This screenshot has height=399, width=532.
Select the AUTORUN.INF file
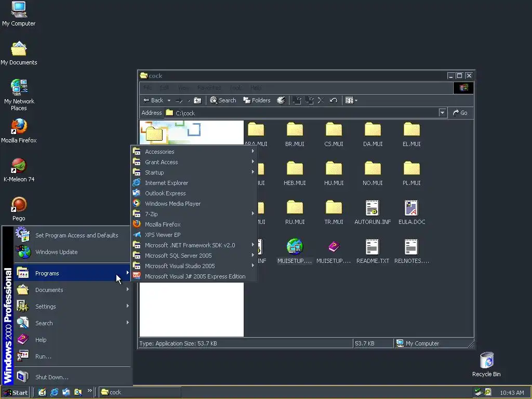(373, 212)
